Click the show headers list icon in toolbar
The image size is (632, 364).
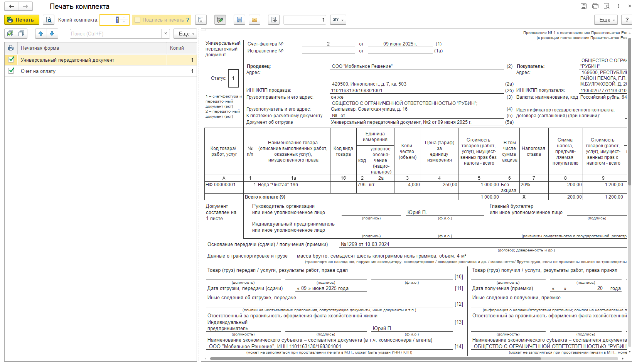click(201, 20)
